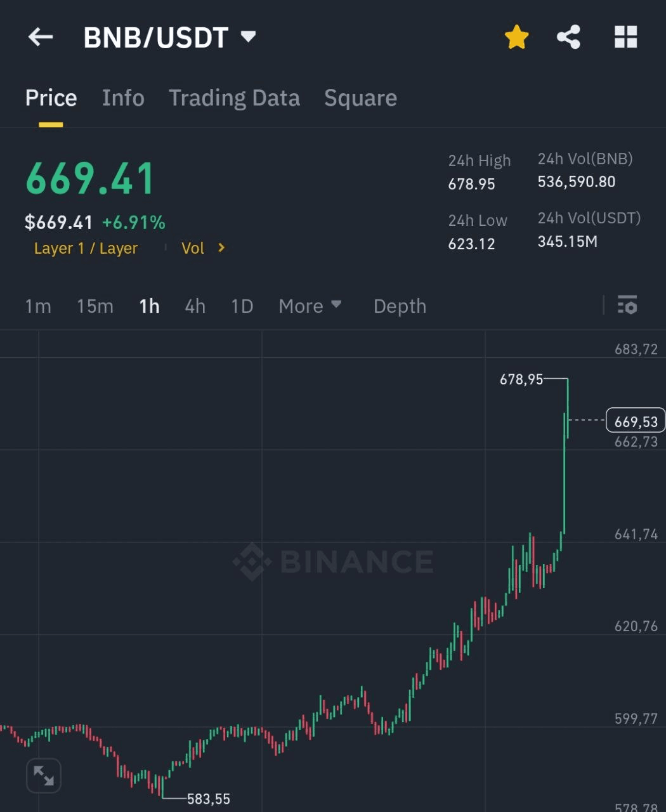Expand the More timeframes dropdown
Screen dimensions: 666x812
[310, 306]
